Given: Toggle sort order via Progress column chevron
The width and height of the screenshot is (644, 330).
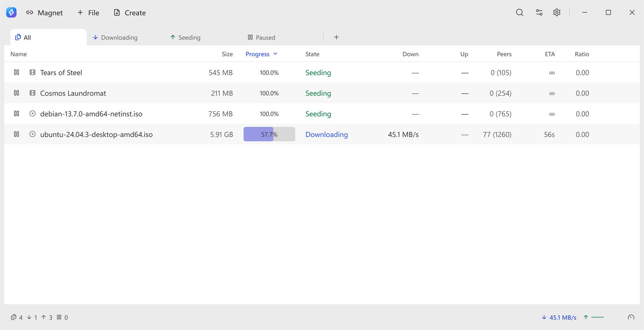Looking at the screenshot, I should pos(275,54).
